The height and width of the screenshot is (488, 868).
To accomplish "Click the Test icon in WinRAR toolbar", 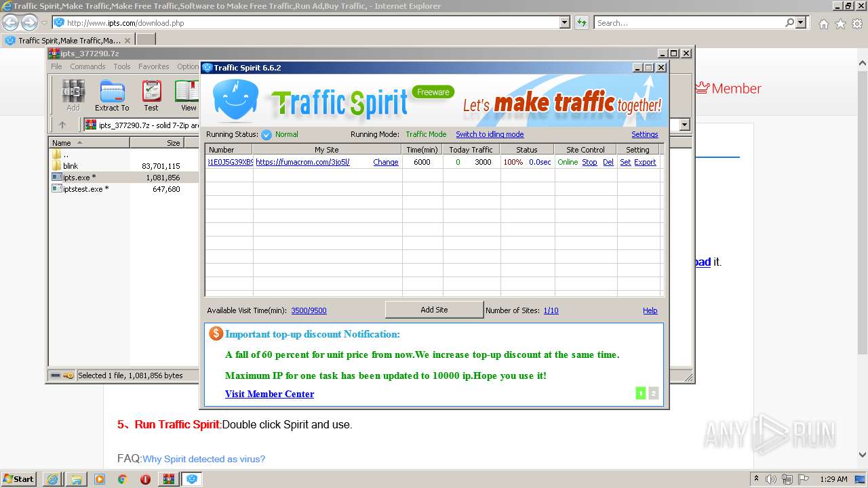I will (x=151, y=95).
